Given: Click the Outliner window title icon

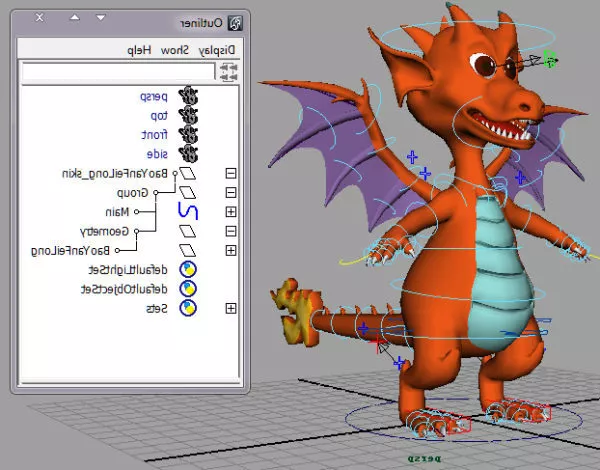Looking at the screenshot, I should pos(235,23).
